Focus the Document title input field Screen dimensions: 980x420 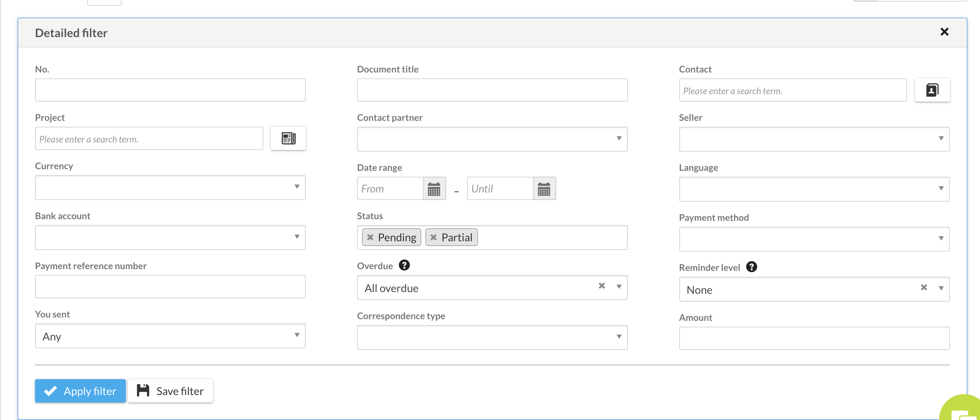492,90
